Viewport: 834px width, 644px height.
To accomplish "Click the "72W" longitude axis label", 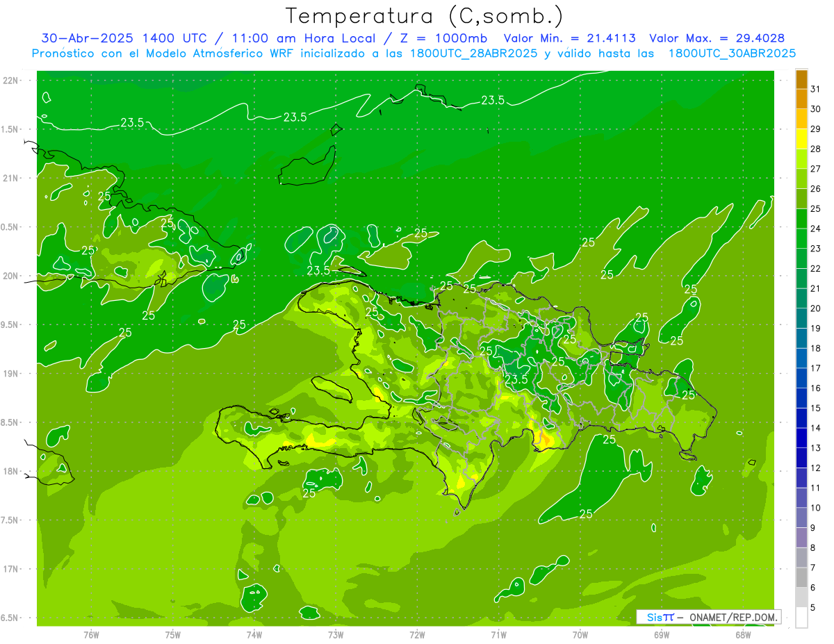I will pos(418,635).
